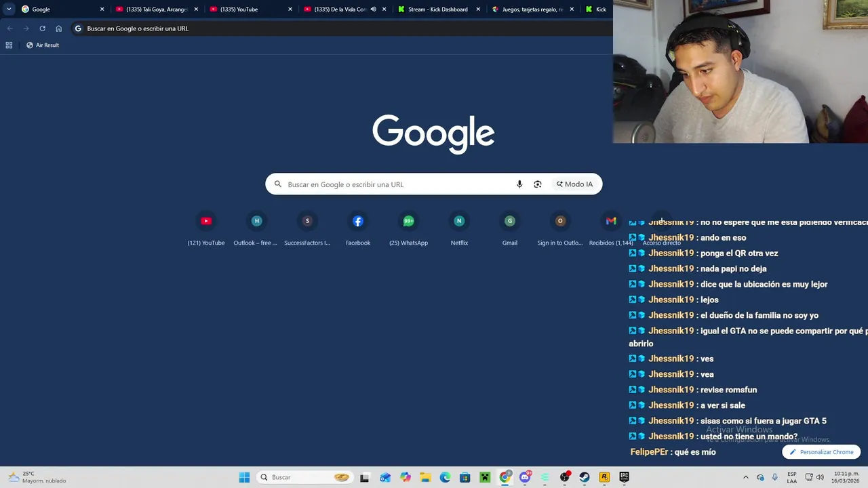Open the Netflix shortcut tile
The image size is (868, 488).
(x=459, y=229)
